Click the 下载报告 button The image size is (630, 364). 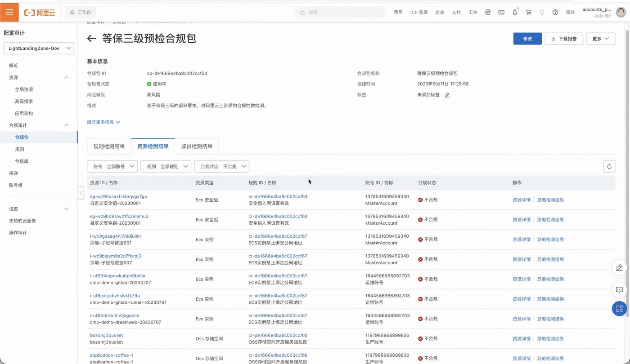click(564, 39)
